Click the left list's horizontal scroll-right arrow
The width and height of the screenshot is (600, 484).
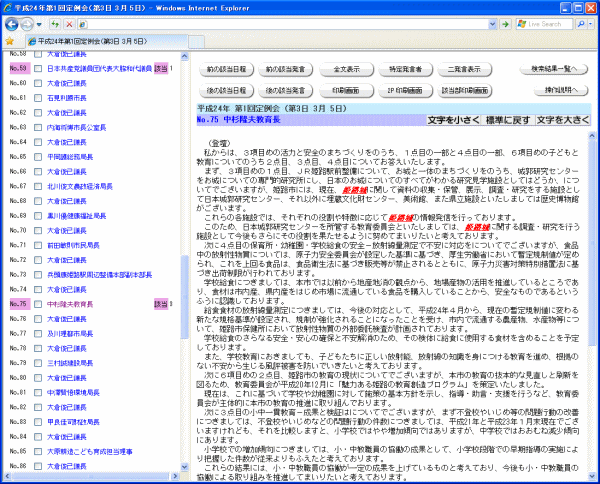(175, 476)
